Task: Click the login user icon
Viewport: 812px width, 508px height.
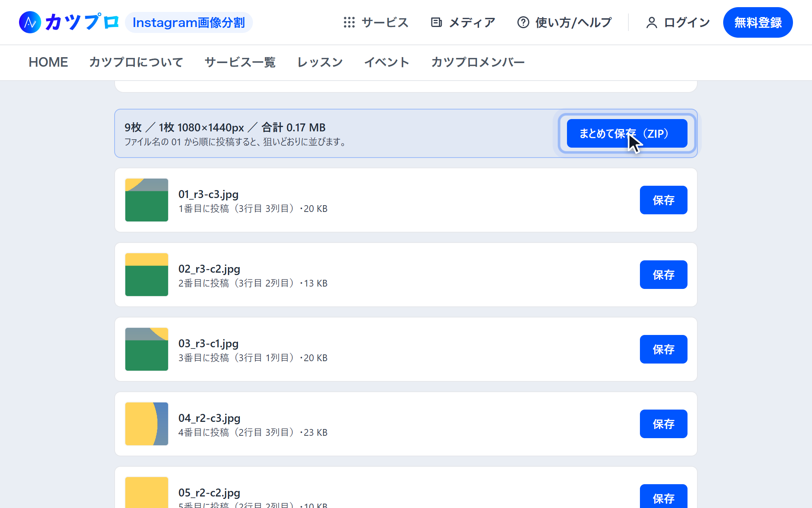Action: tap(651, 23)
